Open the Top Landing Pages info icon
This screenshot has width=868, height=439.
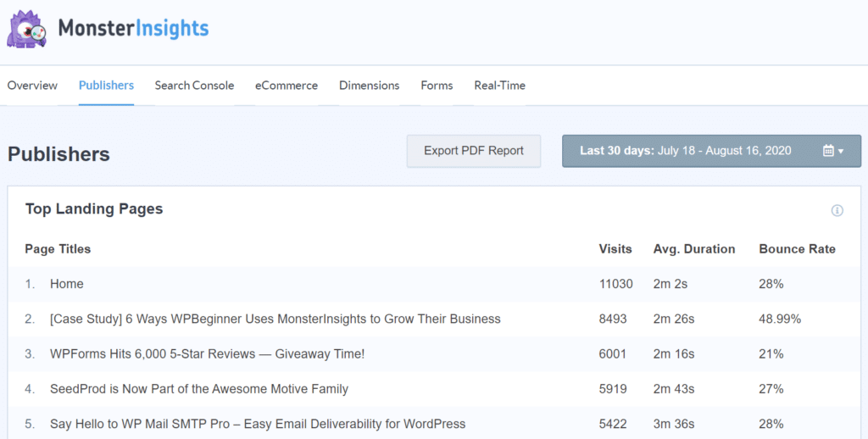[x=837, y=210]
